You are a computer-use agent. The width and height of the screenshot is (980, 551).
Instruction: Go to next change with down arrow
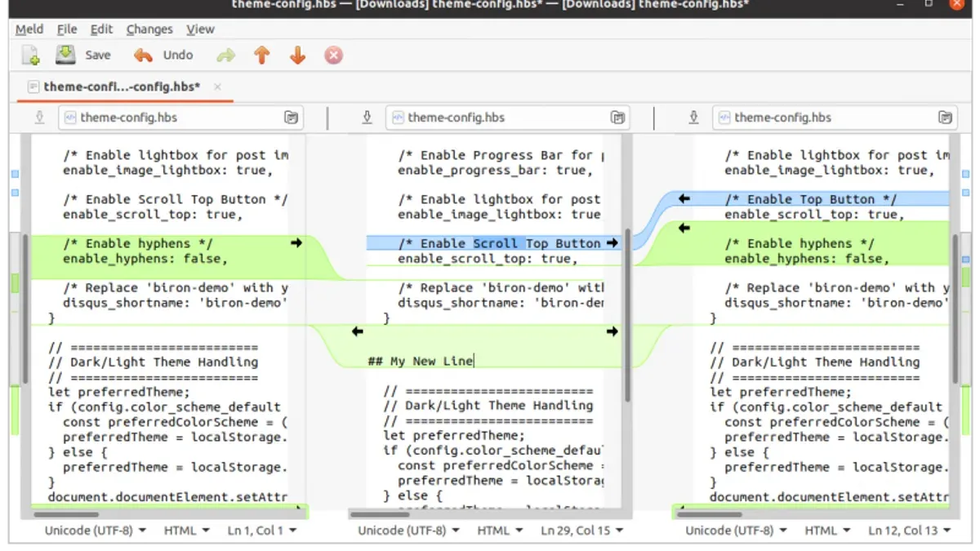coord(297,56)
